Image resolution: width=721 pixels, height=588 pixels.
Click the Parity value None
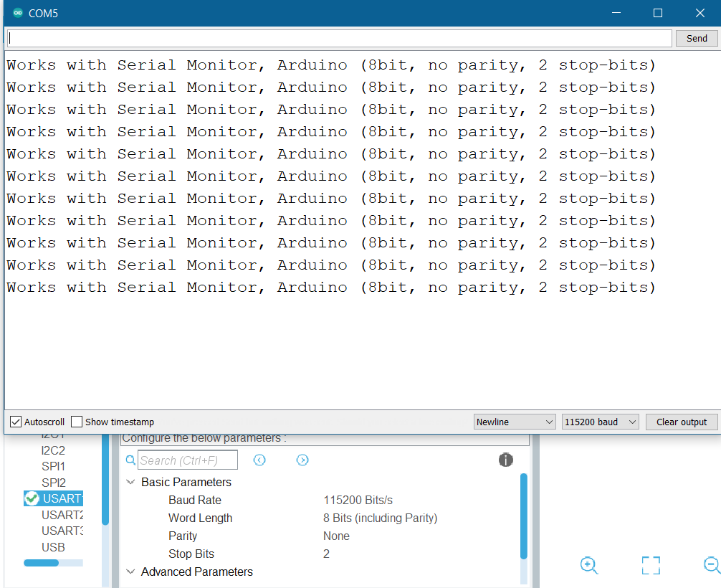coord(336,536)
